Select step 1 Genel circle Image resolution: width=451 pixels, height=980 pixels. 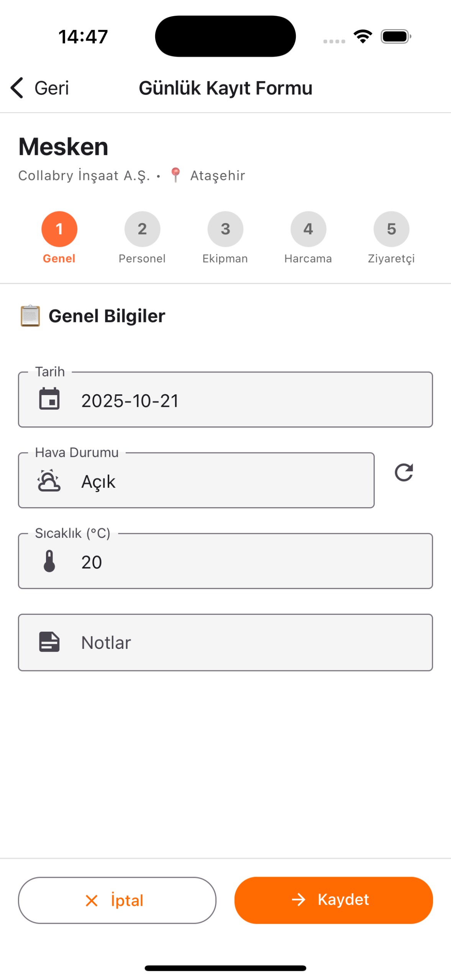point(59,229)
